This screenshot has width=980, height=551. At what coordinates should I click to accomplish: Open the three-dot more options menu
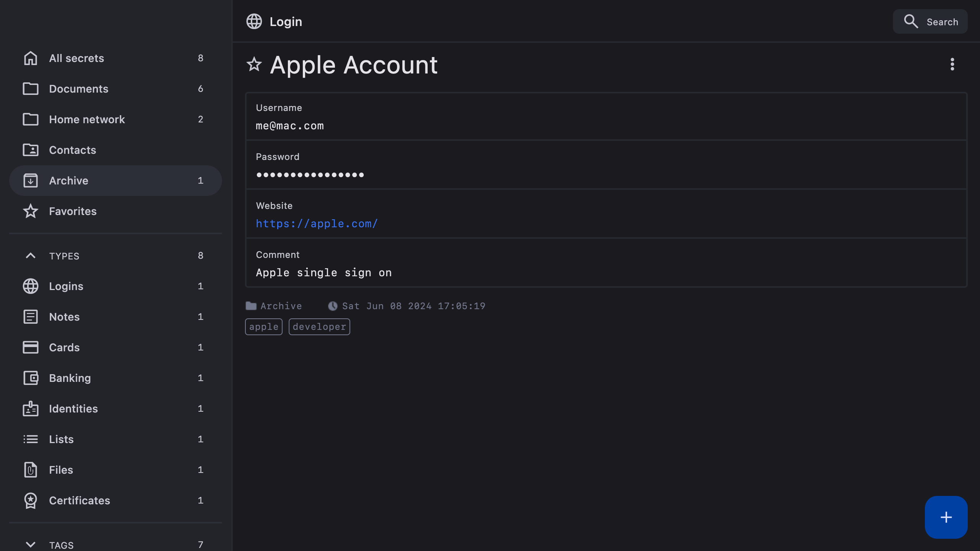pos(952,64)
